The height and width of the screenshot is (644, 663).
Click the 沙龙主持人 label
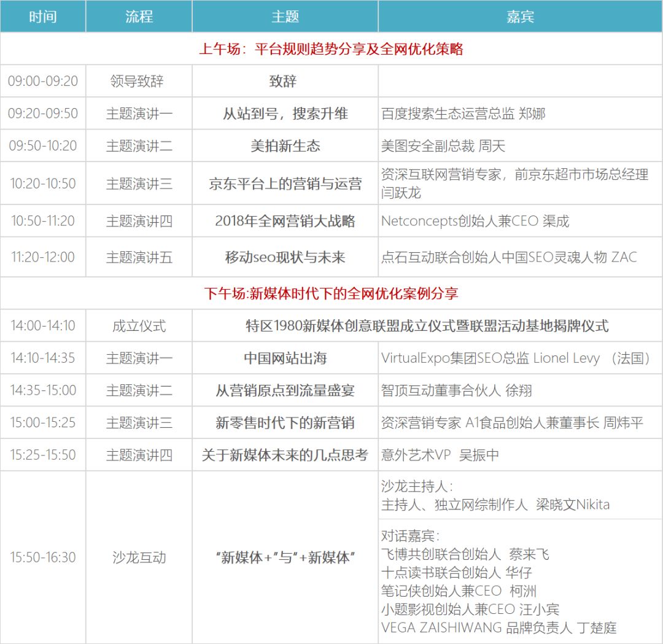(x=416, y=486)
